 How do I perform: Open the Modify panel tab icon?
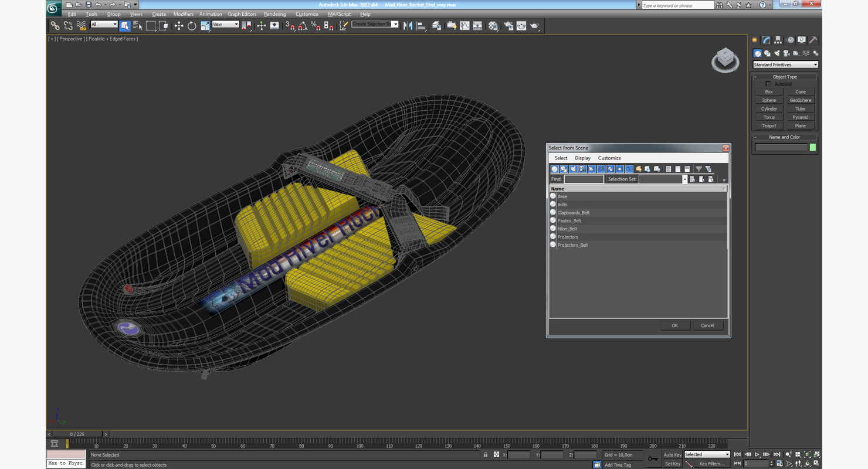point(766,40)
